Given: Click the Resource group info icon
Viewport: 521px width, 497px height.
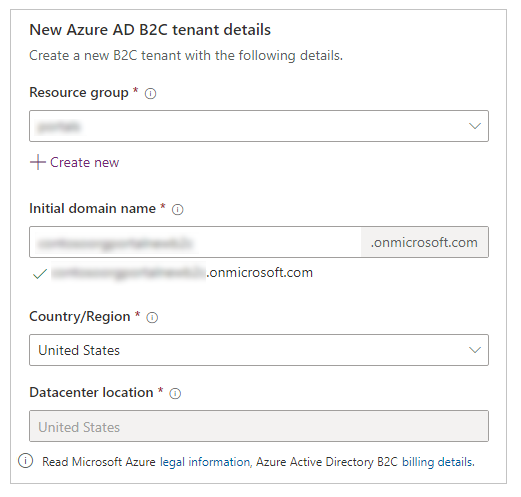Looking at the screenshot, I should tap(150, 94).
